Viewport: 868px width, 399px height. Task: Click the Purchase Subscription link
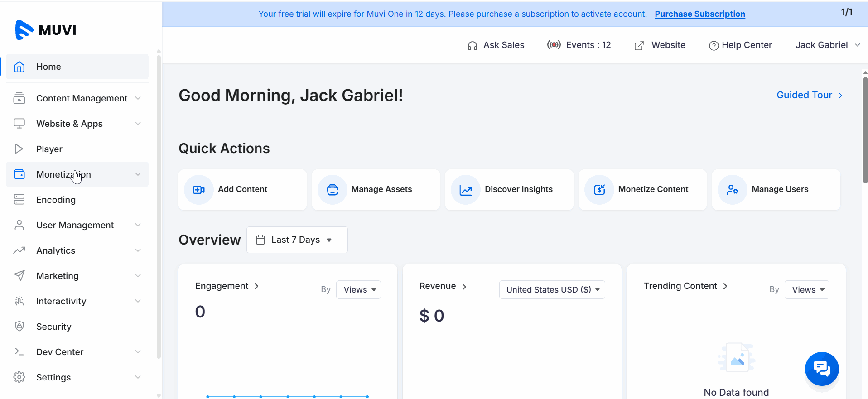tap(699, 14)
